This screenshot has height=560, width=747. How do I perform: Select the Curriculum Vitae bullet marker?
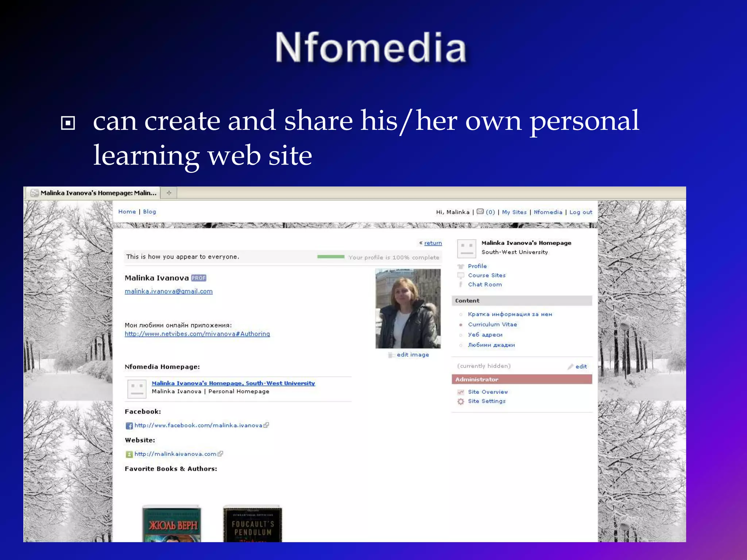click(x=461, y=324)
